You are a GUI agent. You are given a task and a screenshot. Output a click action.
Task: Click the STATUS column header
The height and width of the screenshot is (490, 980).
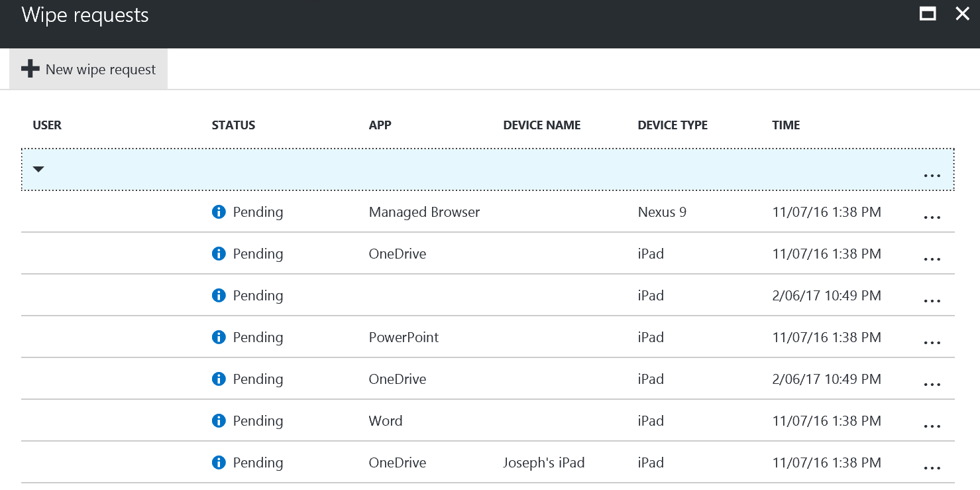tap(233, 125)
